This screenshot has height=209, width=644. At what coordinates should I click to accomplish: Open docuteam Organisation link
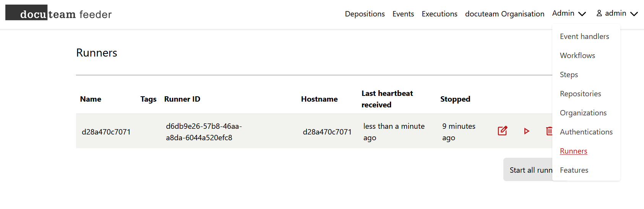pos(504,14)
